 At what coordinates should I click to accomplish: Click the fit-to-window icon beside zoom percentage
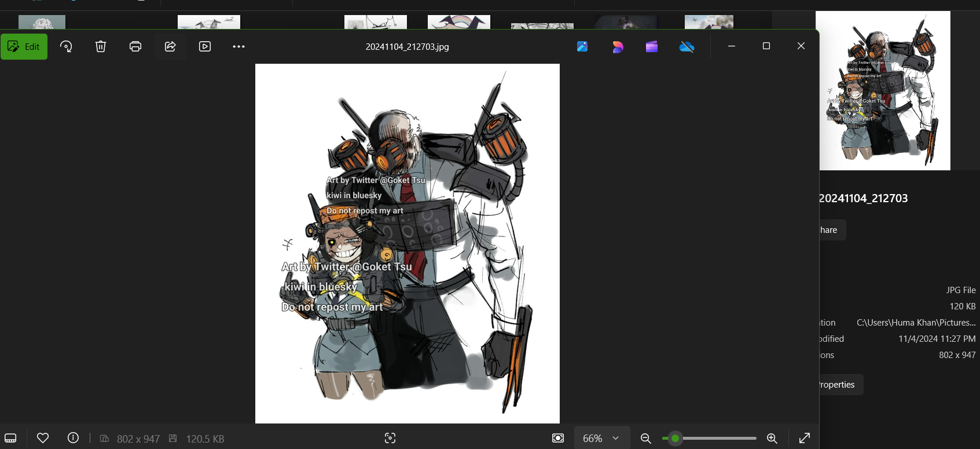pyautogui.click(x=558, y=438)
